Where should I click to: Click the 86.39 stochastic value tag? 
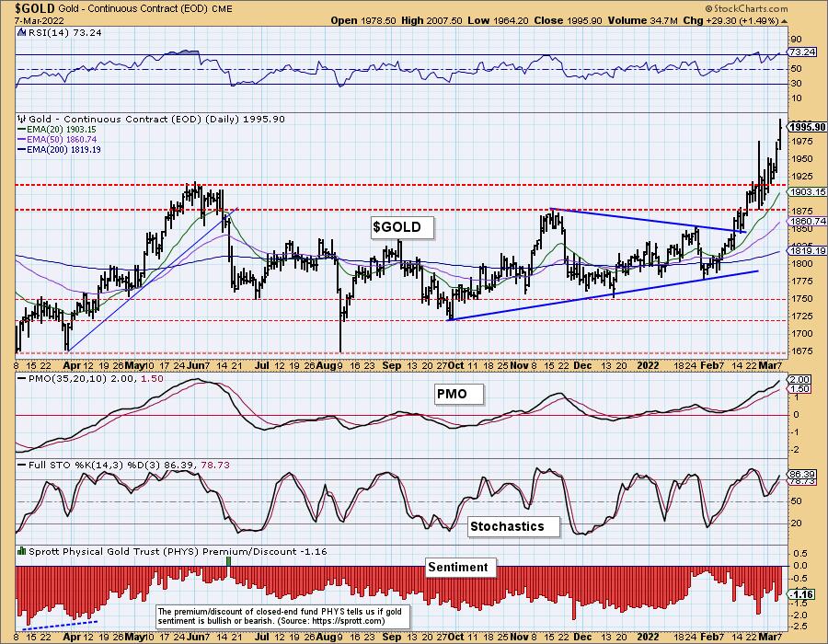(x=802, y=474)
